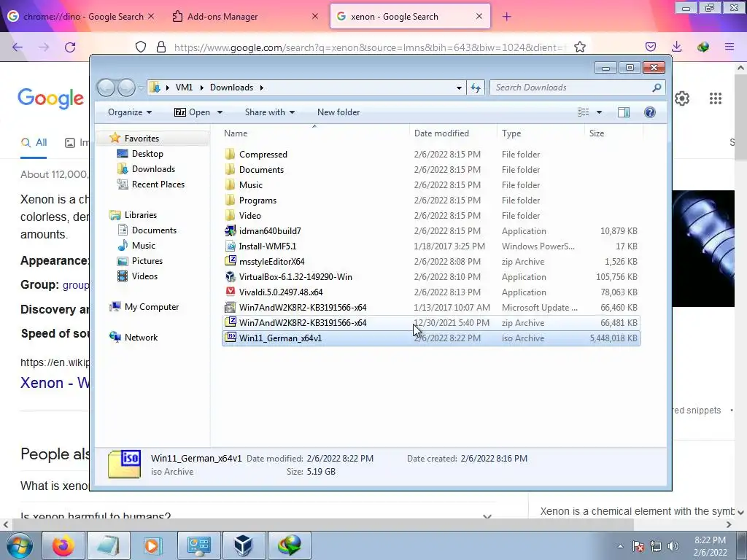This screenshot has height=560, width=747.
Task: Click the Google apps grid icon
Action: coord(716,98)
